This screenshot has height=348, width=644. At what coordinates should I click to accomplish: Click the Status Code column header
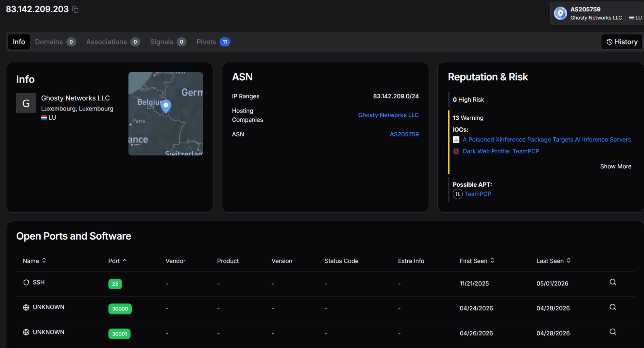point(341,261)
